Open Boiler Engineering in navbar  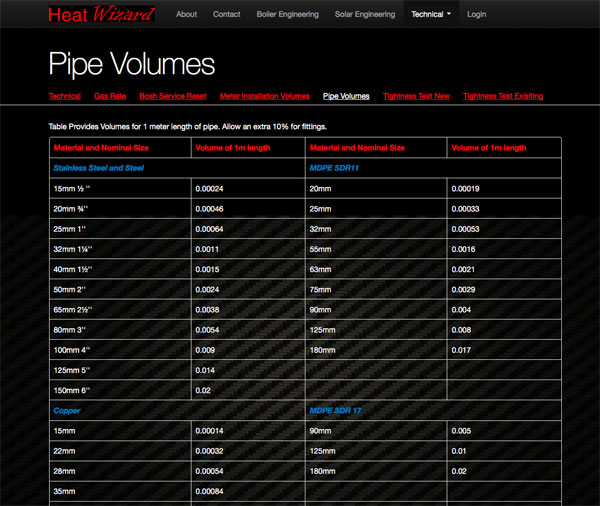pyautogui.click(x=287, y=15)
